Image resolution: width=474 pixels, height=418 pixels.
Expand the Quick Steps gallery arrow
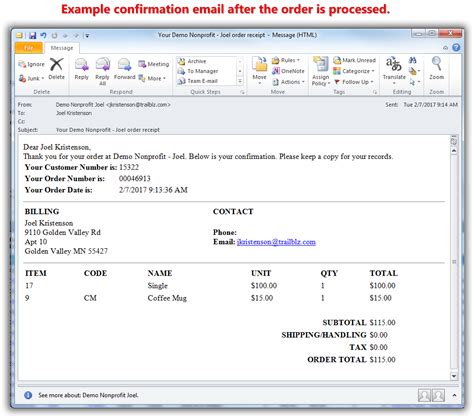click(240, 81)
